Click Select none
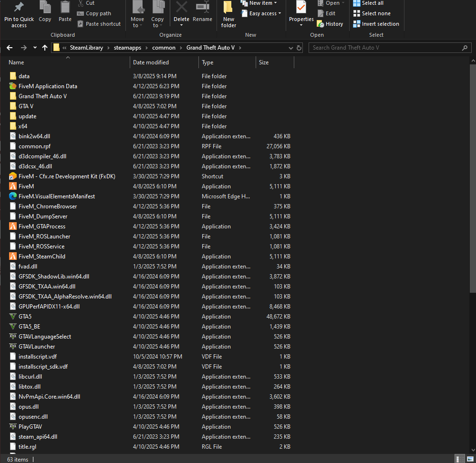The height and width of the screenshot is (463, 476). pyautogui.click(x=372, y=13)
